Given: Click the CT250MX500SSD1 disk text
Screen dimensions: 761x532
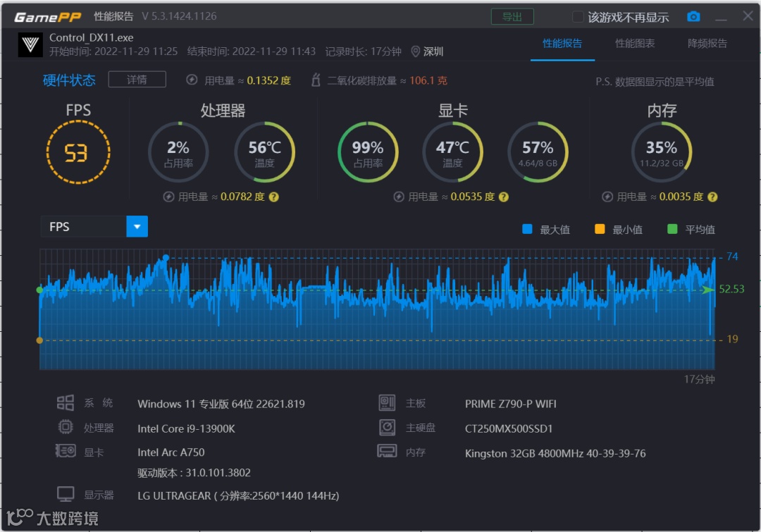Looking at the screenshot, I should click(509, 428).
